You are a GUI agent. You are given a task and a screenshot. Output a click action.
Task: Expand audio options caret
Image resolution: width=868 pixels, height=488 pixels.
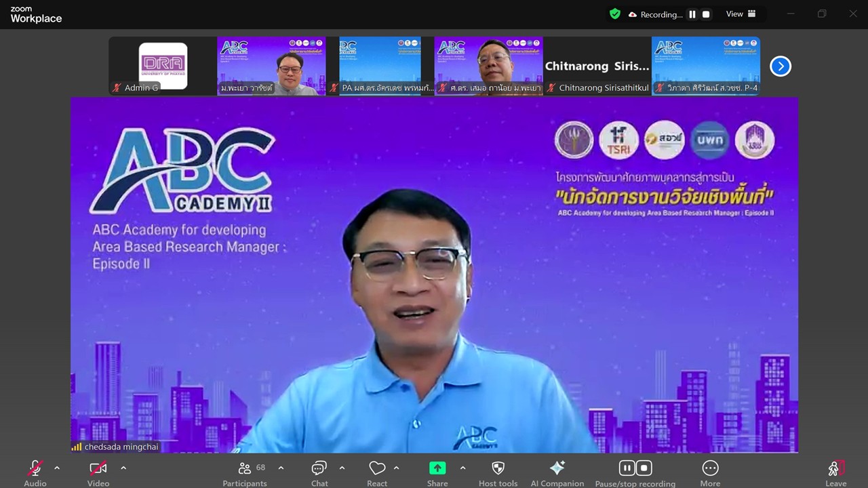(57, 468)
